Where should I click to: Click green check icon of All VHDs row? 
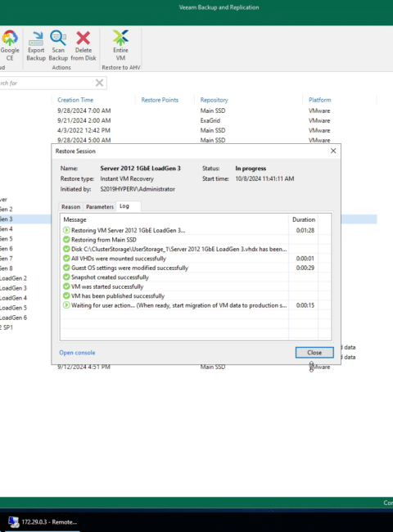tap(66, 258)
